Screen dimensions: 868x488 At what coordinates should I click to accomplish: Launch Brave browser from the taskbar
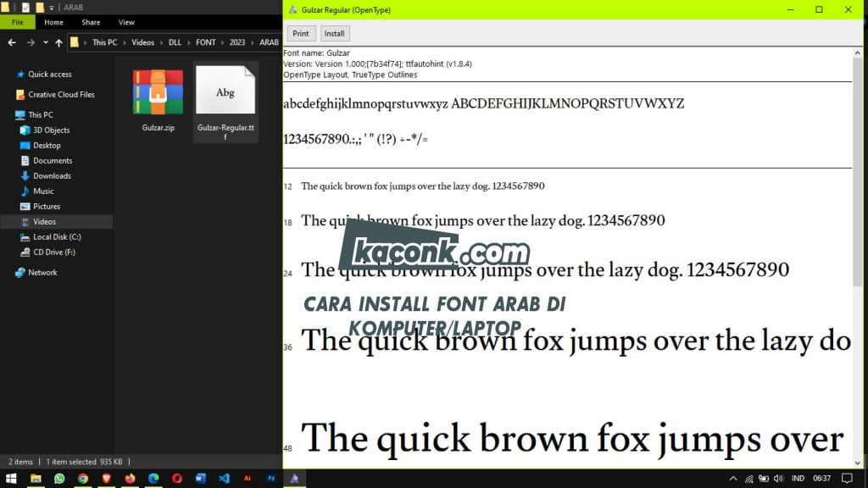tap(106, 478)
